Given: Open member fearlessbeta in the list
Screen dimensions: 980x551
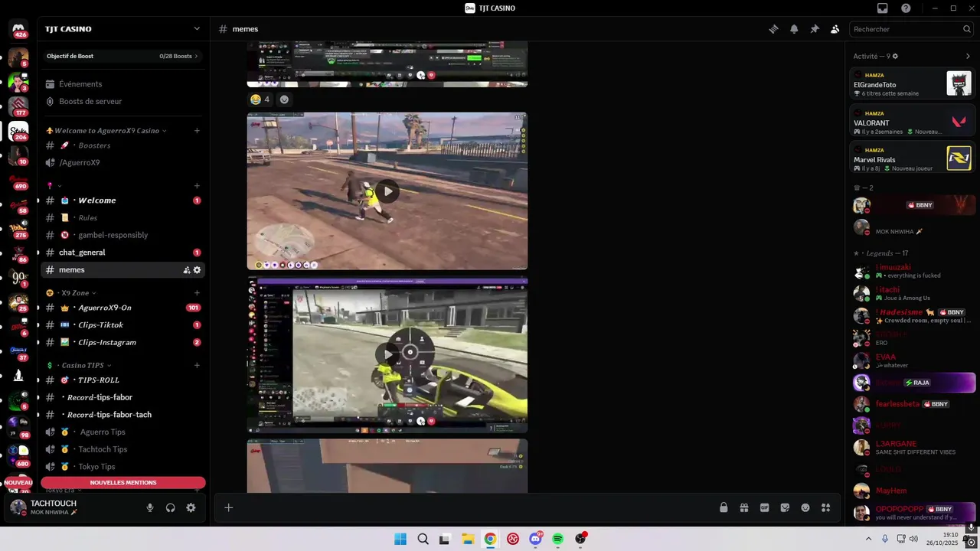Looking at the screenshot, I should [x=913, y=404].
